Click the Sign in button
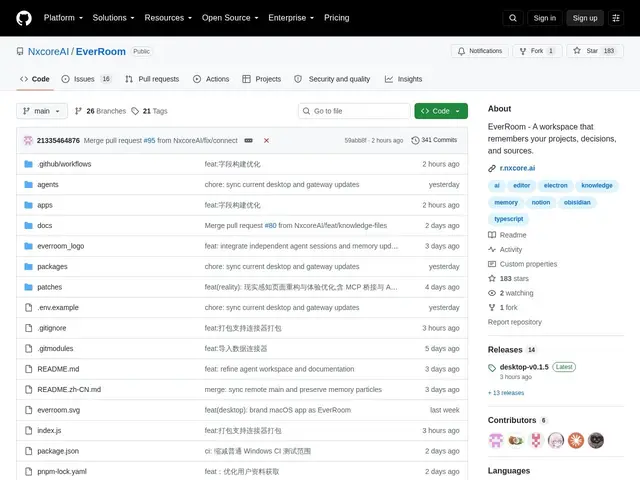 (x=544, y=18)
